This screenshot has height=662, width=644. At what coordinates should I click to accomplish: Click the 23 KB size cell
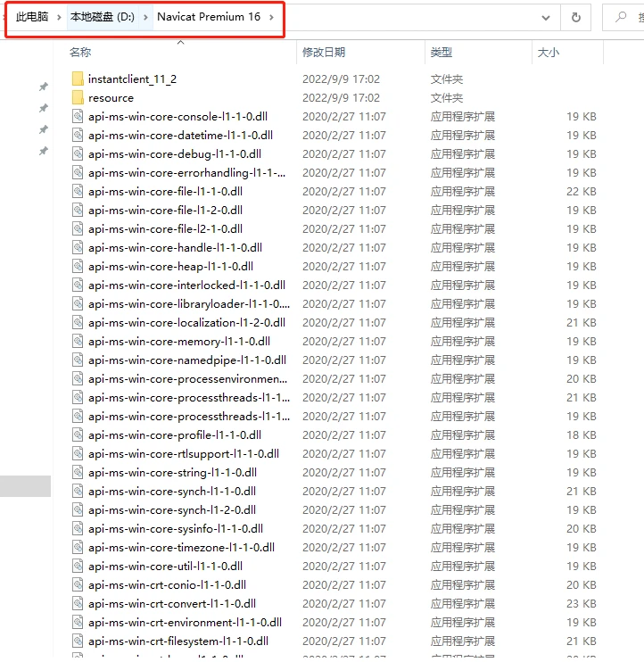(x=582, y=603)
